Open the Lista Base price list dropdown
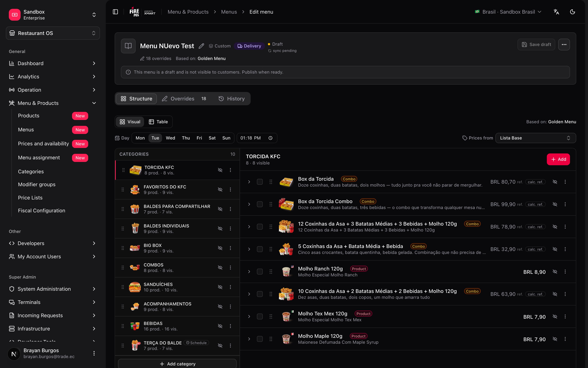Screen dimensions: 588x368 pyautogui.click(x=535, y=138)
